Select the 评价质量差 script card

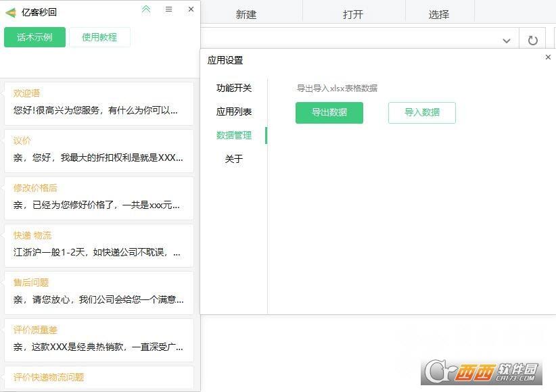99,340
